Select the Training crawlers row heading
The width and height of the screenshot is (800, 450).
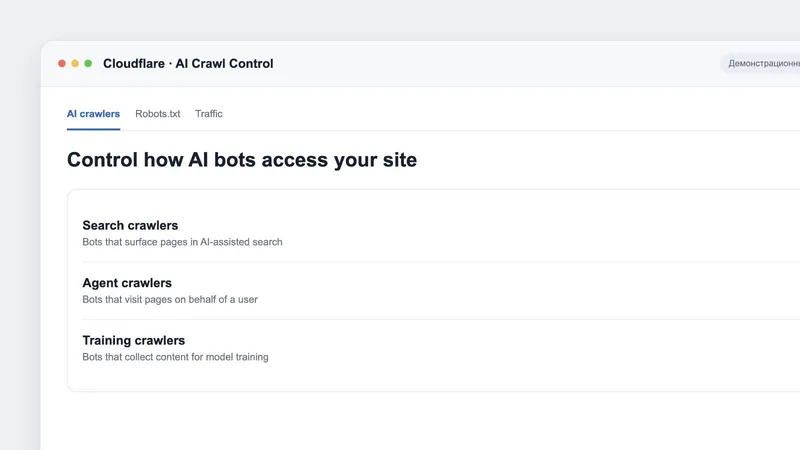(x=134, y=340)
